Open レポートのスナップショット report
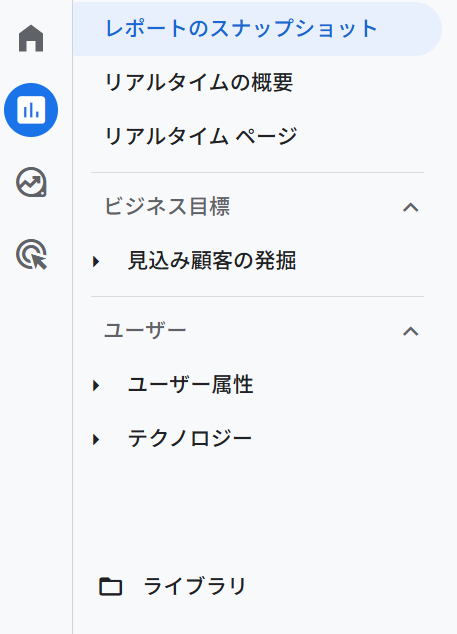Viewport: 457px width, 634px height. pos(257,29)
